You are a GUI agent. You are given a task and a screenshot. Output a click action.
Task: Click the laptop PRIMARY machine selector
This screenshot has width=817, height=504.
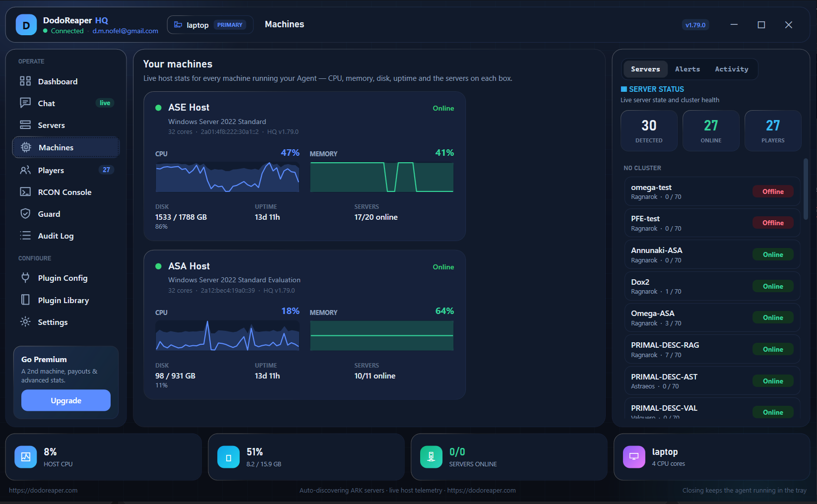click(210, 25)
